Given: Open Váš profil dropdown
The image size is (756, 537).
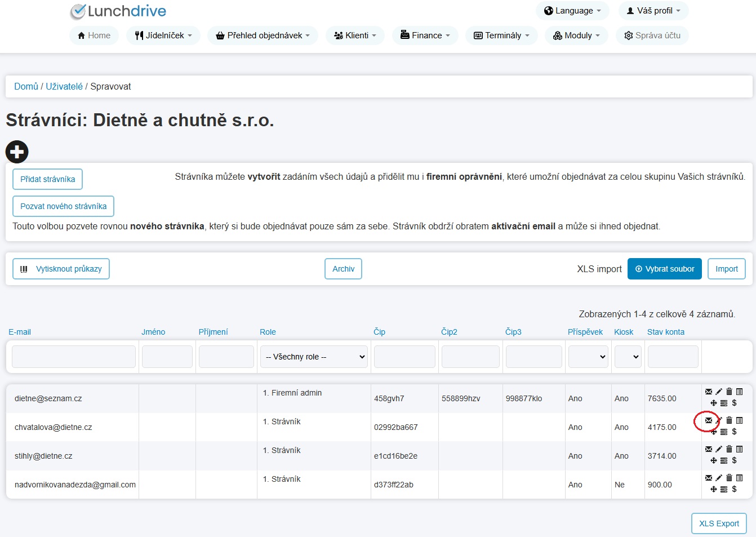Looking at the screenshot, I should (653, 11).
